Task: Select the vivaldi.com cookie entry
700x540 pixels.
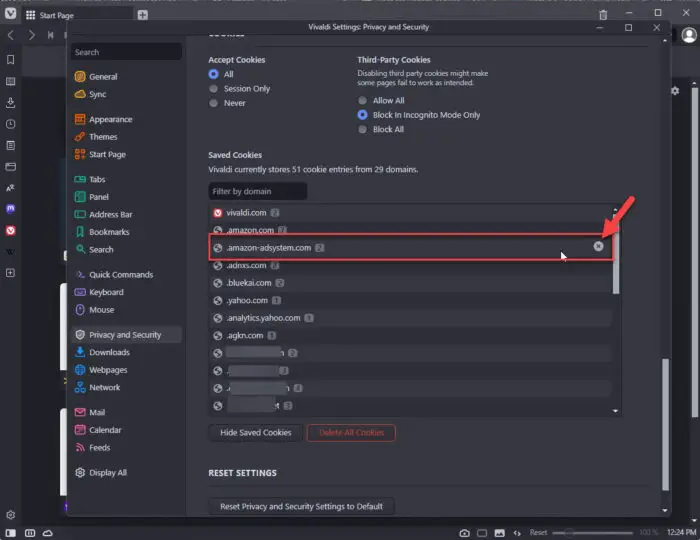Action: [411, 213]
